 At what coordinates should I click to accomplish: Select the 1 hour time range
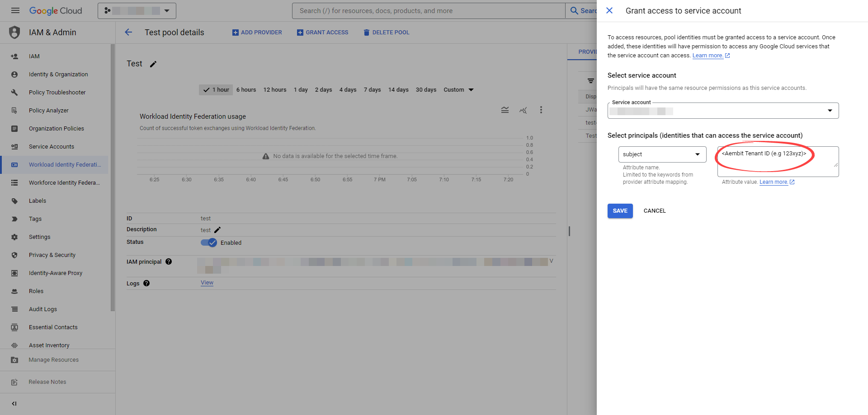(x=216, y=90)
